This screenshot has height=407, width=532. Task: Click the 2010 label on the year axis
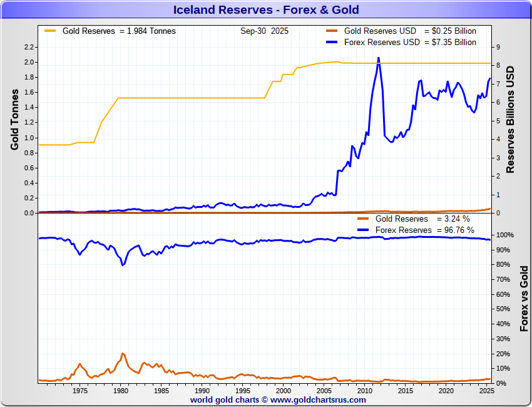pyautogui.click(x=365, y=391)
